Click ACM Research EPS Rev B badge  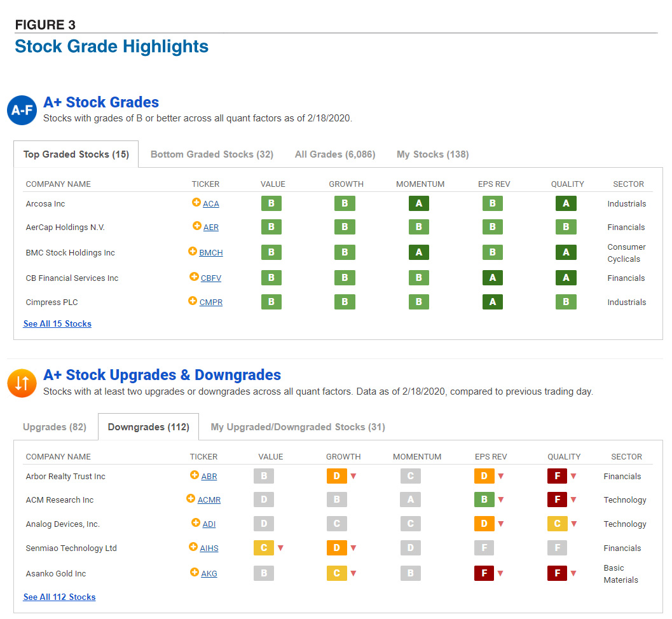(484, 500)
